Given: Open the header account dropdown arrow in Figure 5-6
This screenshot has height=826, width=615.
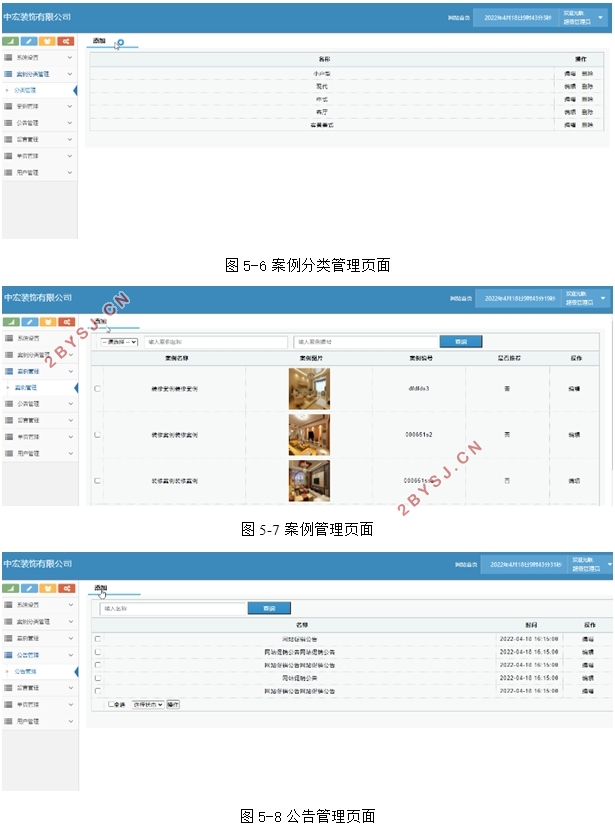Looking at the screenshot, I should tap(600, 18).
